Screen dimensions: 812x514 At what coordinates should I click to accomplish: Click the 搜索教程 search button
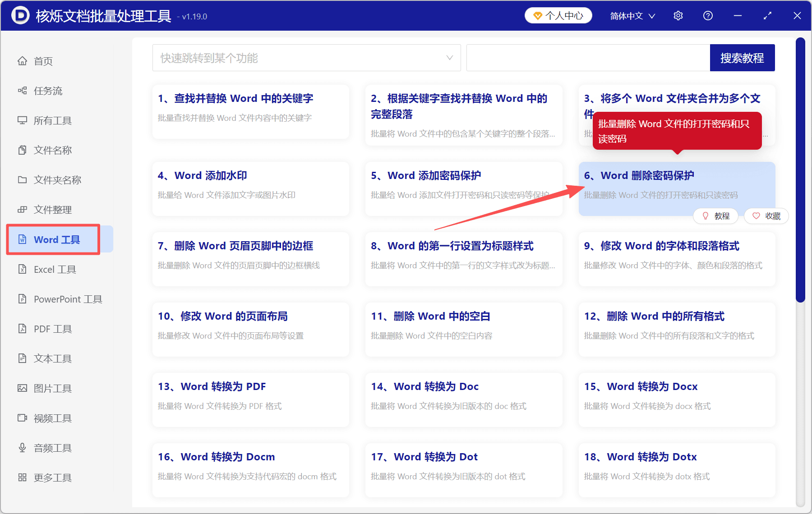[742, 58]
